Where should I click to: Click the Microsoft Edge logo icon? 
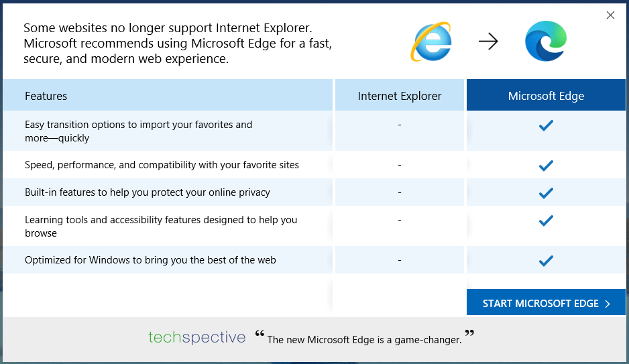[x=546, y=42]
